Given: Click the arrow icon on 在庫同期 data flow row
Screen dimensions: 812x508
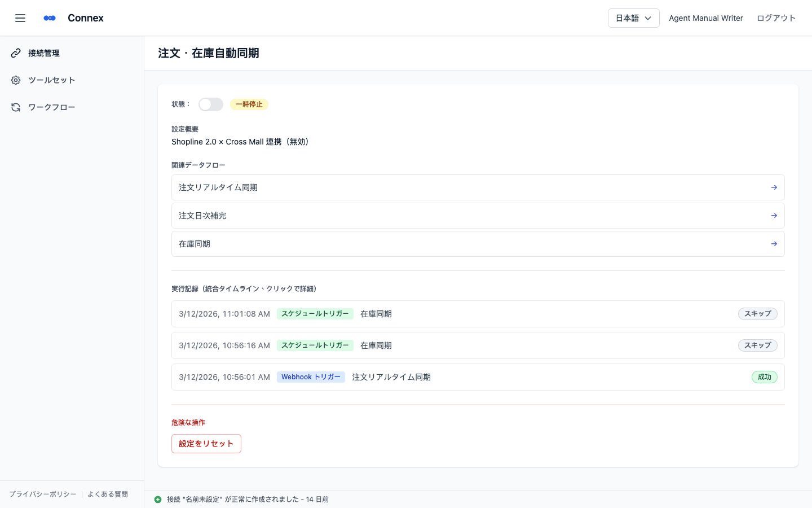Looking at the screenshot, I should [x=774, y=244].
